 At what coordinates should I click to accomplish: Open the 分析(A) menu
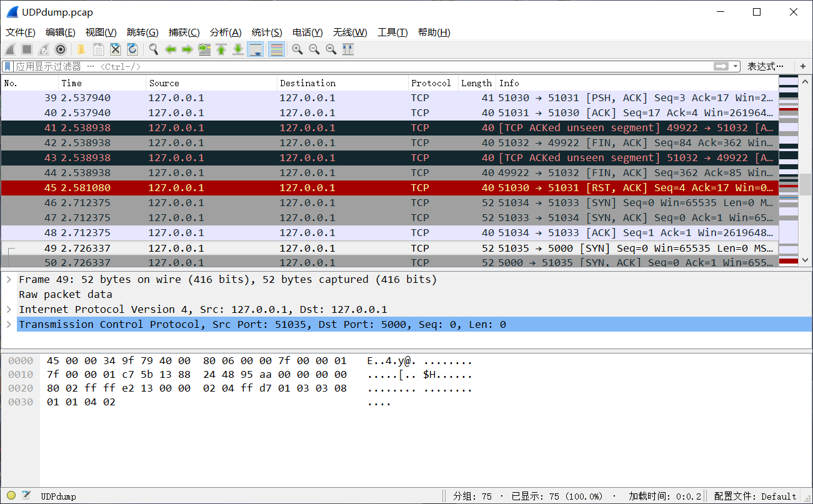pyautogui.click(x=226, y=32)
